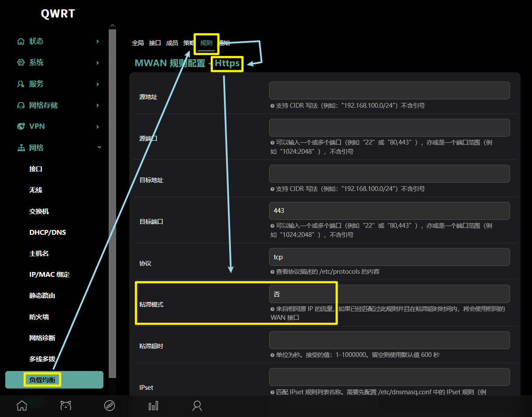This screenshot has height=417, width=532.
Task: Open the 粘滞模式 dropdown showing 否
Action: point(389,294)
